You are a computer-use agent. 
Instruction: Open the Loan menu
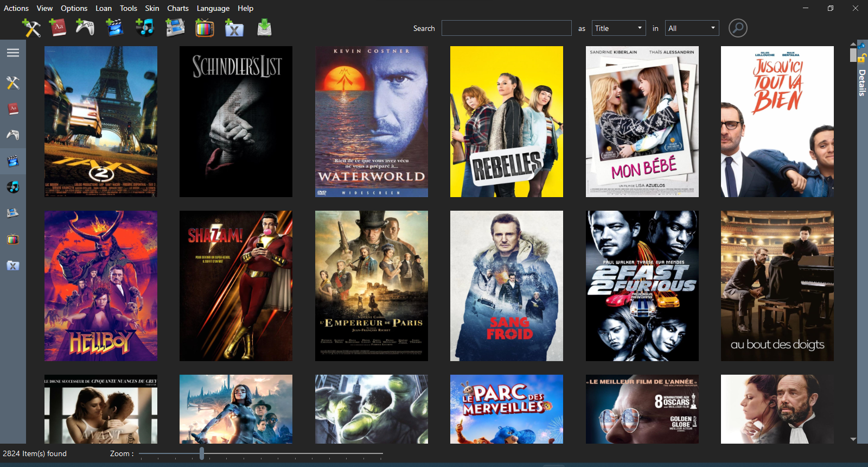(104, 8)
